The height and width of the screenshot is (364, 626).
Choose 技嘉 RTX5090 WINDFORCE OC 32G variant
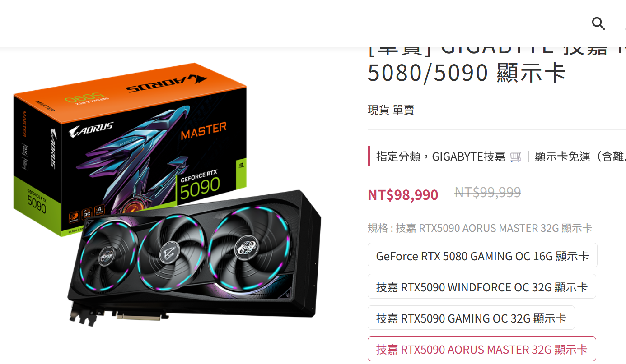point(482,286)
